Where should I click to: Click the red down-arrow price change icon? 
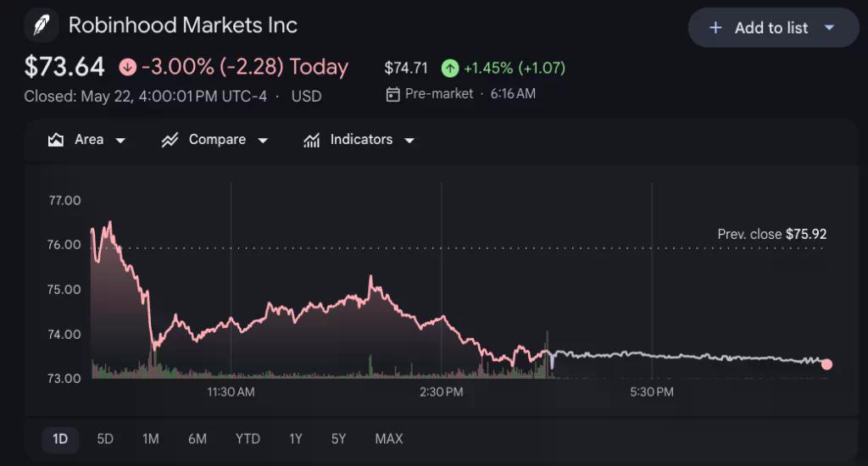tap(127, 68)
